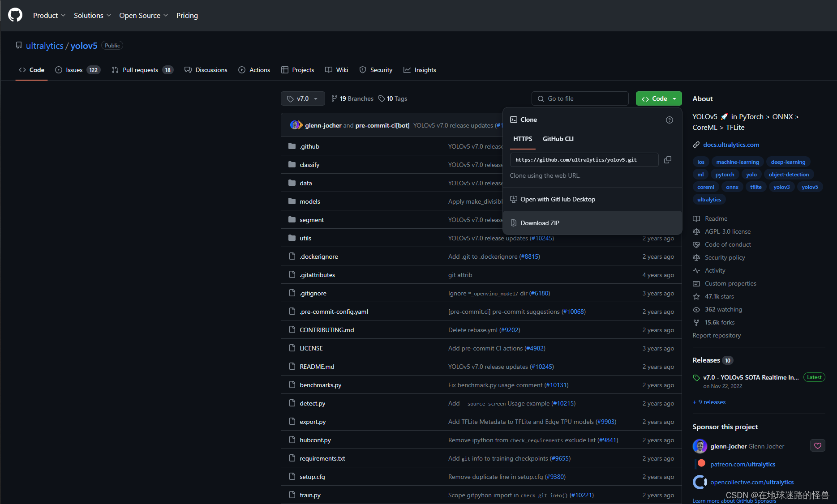Click the pytorch topic tag
This screenshot has width=837, height=504.
coord(725,175)
